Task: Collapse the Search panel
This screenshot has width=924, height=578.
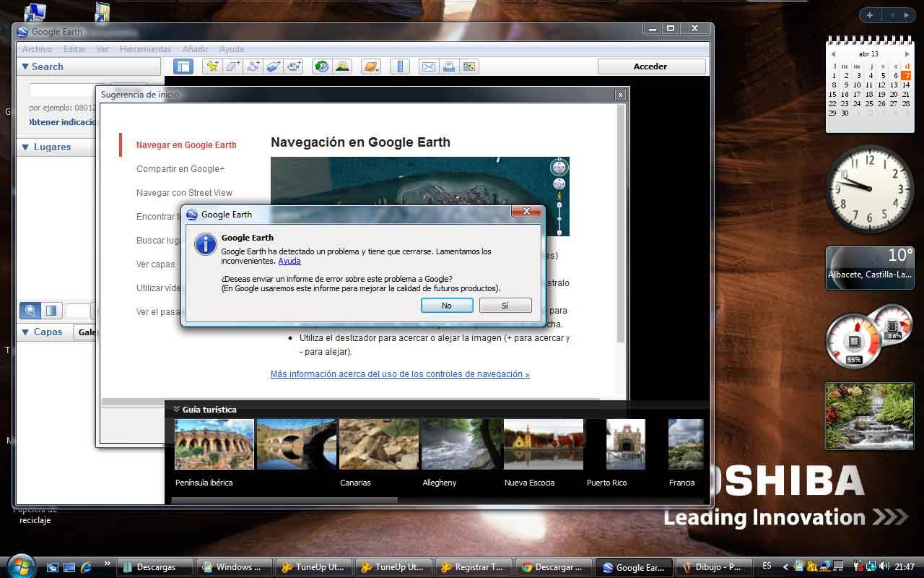Action: (x=25, y=66)
